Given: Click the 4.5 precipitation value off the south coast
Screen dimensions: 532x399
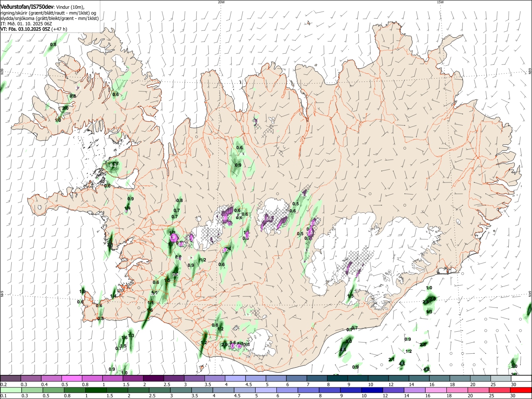Looking at the screenshot, I should (x=343, y=350).
